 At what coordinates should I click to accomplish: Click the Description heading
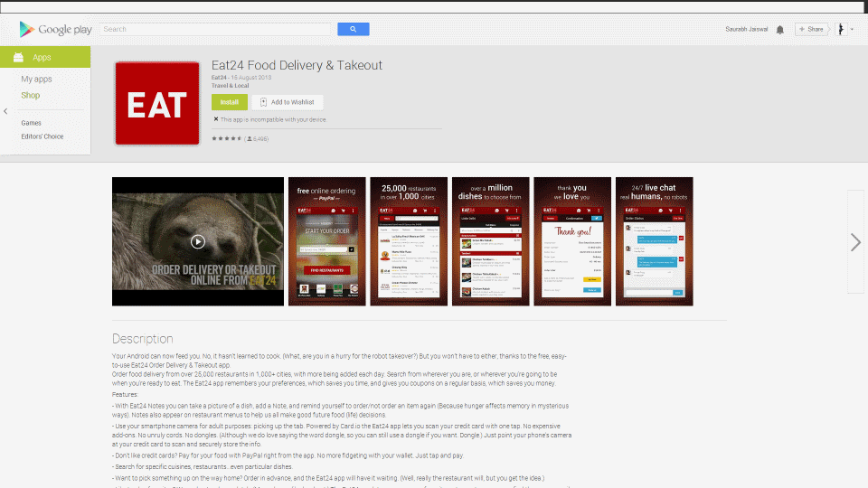click(x=142, y=339)
